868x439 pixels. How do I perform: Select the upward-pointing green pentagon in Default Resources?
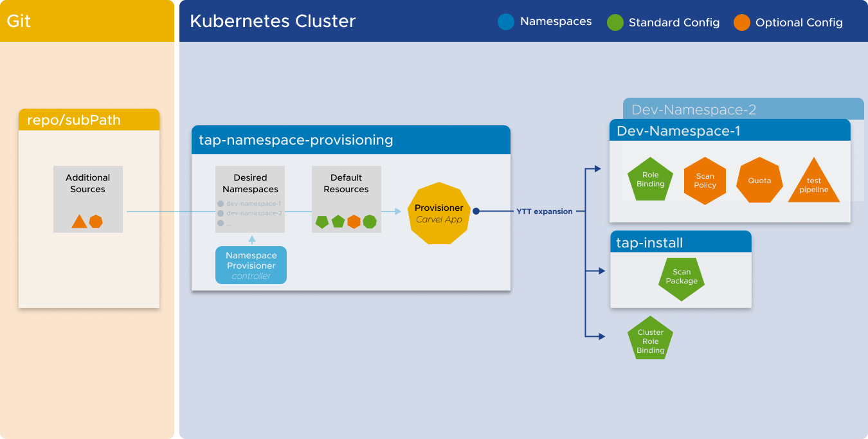coord(338,222)
